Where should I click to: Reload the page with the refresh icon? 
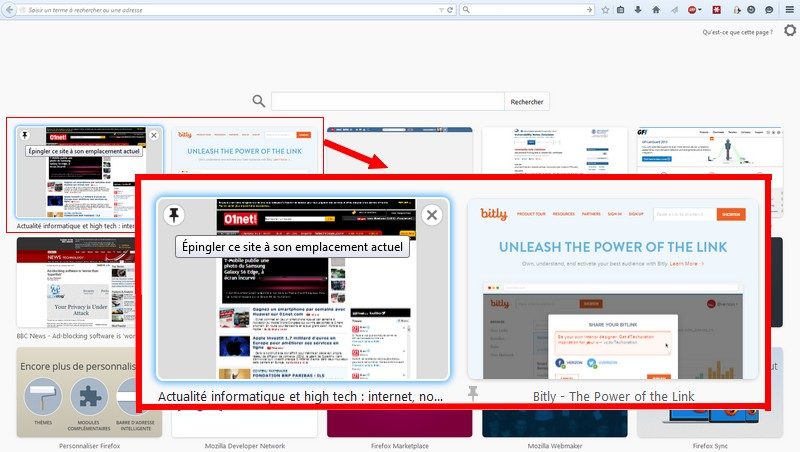click(x=451, y=10)
